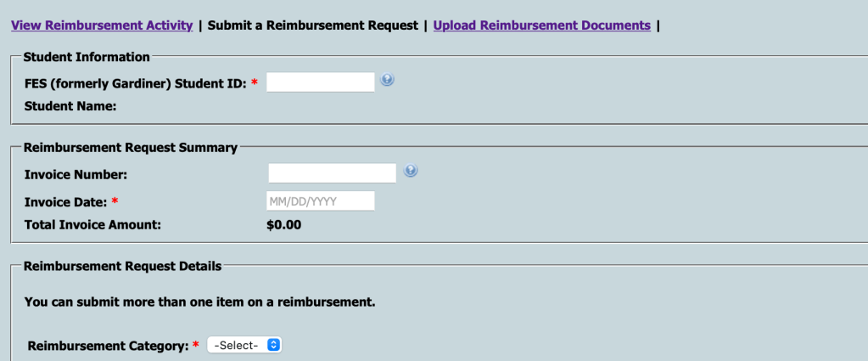Click the Student Information section heading

pyautogui.click(x=87, y=57)
